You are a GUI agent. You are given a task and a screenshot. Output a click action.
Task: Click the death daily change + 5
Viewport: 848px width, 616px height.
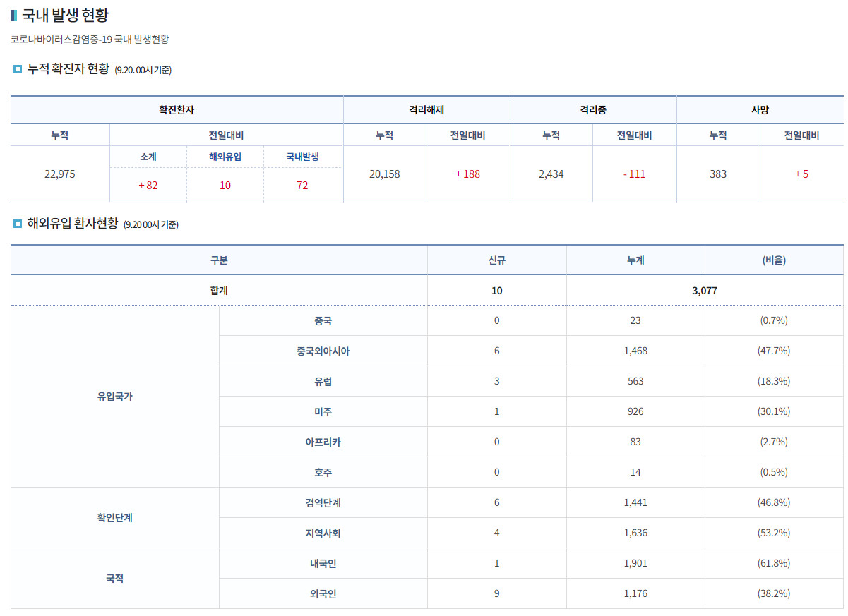[802, 174]
